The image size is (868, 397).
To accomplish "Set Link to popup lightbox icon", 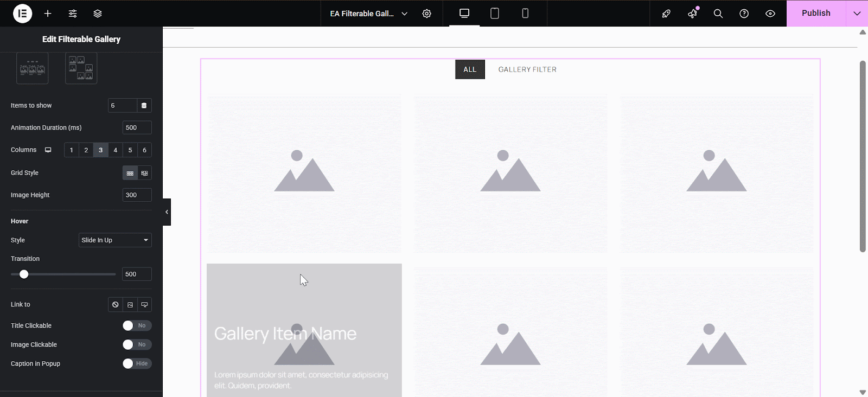I will pyautogui.click(x=144, y=305).
